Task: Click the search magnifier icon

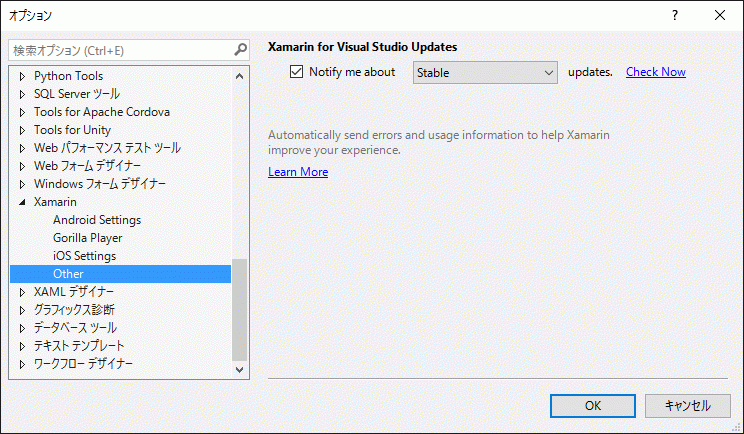Action: [x=241, y=50]
